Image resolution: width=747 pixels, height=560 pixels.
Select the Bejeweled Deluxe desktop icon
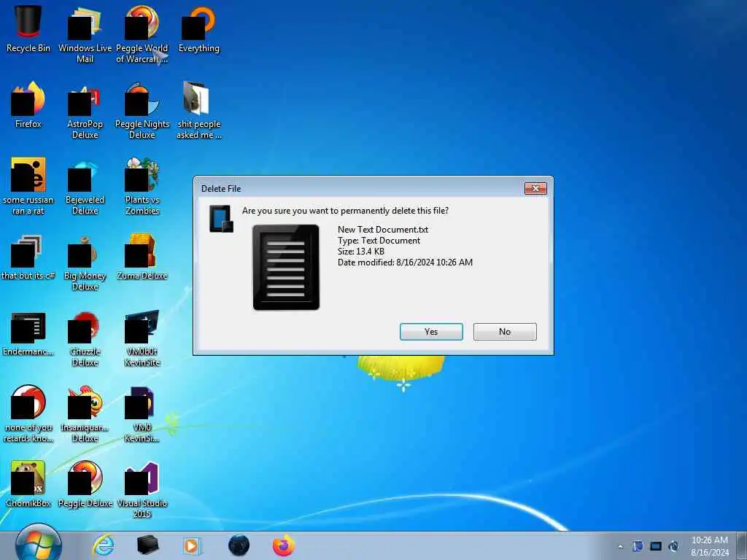(x=85, y=186)
